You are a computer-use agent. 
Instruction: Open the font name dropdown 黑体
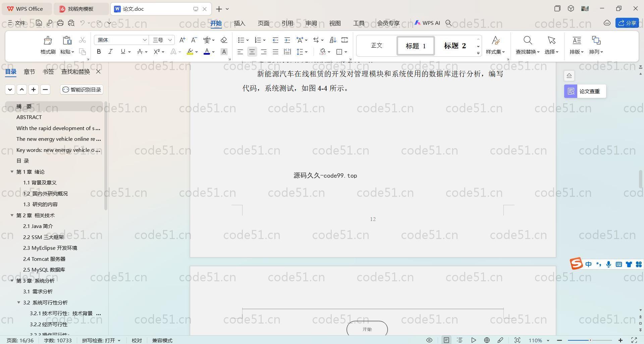tap(145, 40)
